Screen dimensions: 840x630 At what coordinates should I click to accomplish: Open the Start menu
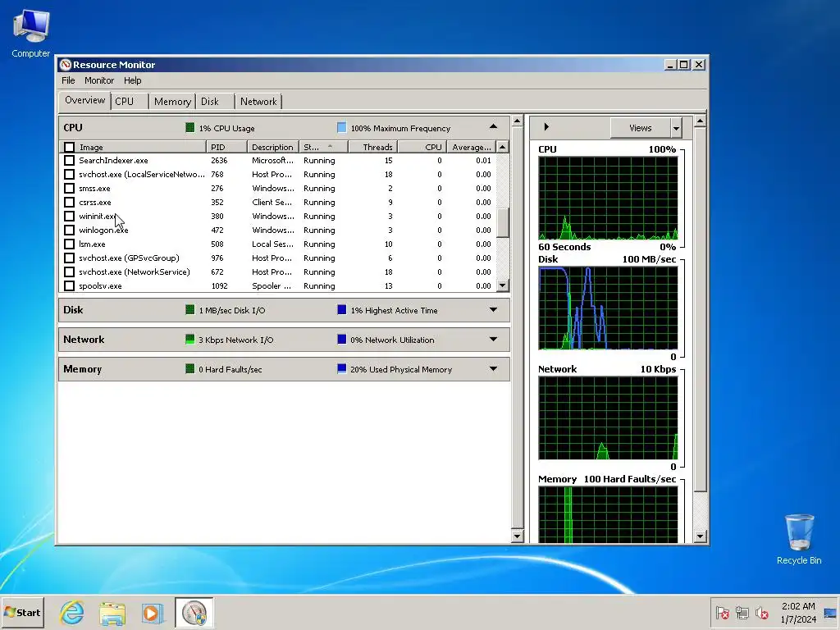click(x=22, y=612)
